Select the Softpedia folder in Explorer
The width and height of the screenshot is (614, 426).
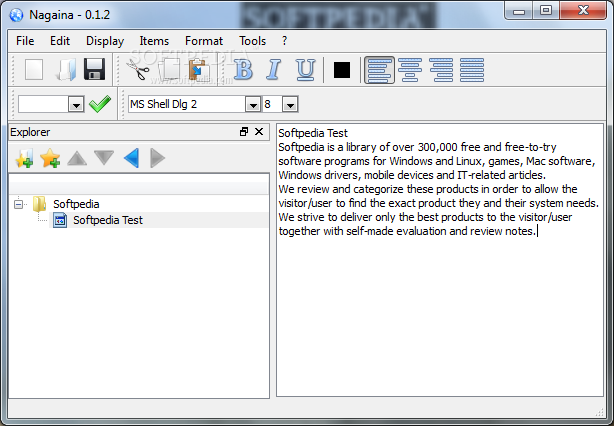coord(76,204)
